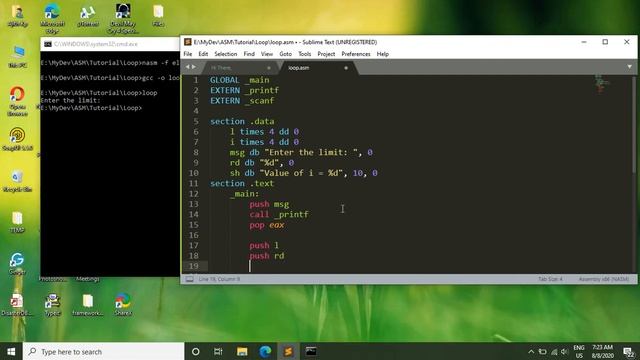Open Edge browser from the taskbar
640x360 pixels.
click(x=265, y=351)
